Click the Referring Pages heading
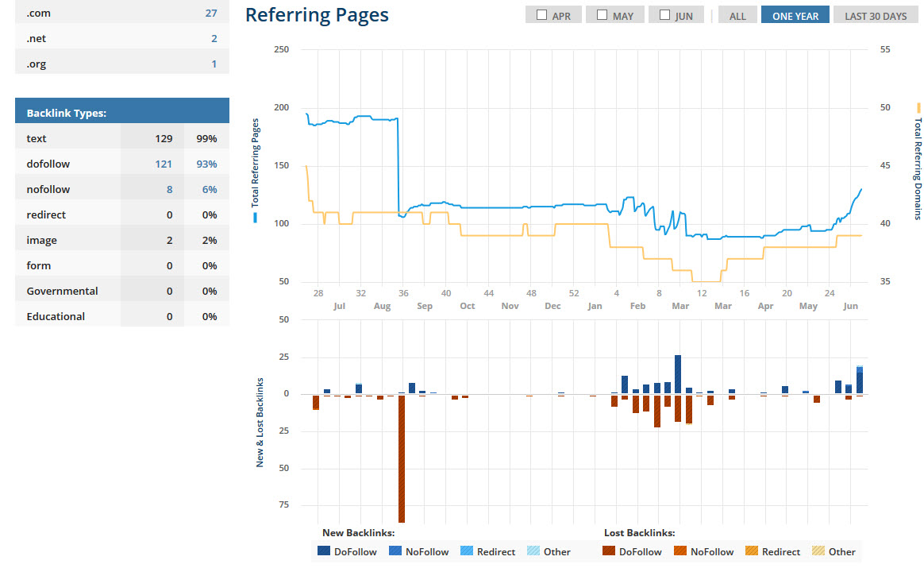 (317, 15)
